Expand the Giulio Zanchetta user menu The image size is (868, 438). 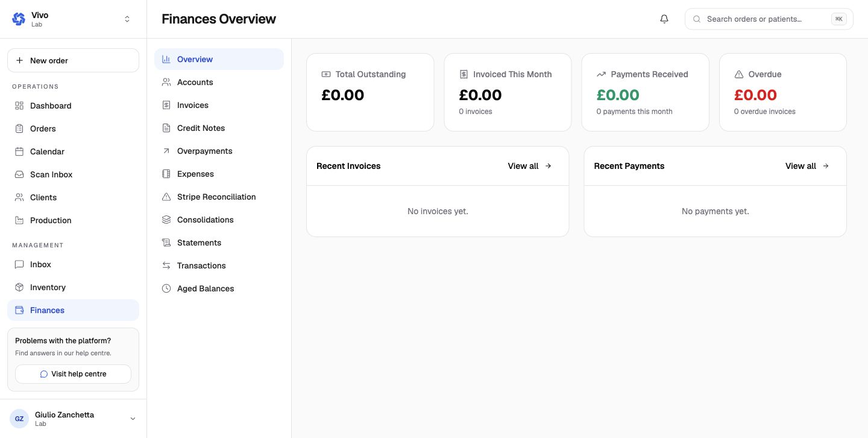tap(73, 419)
